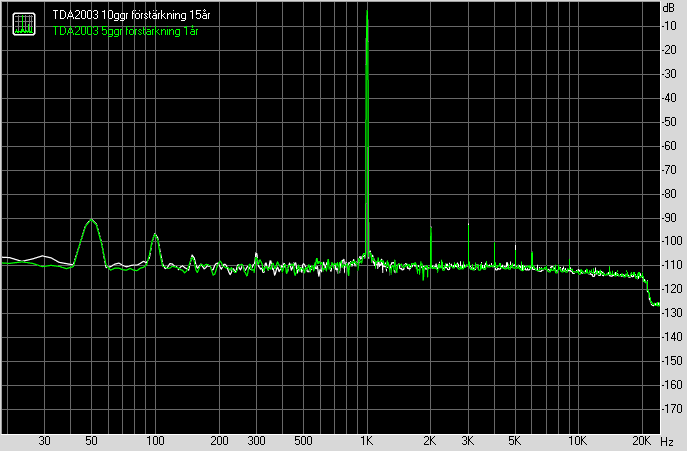Click the "300" frequency axis label
This screenshot has width=687, height=451.
[x=256, y=441]
